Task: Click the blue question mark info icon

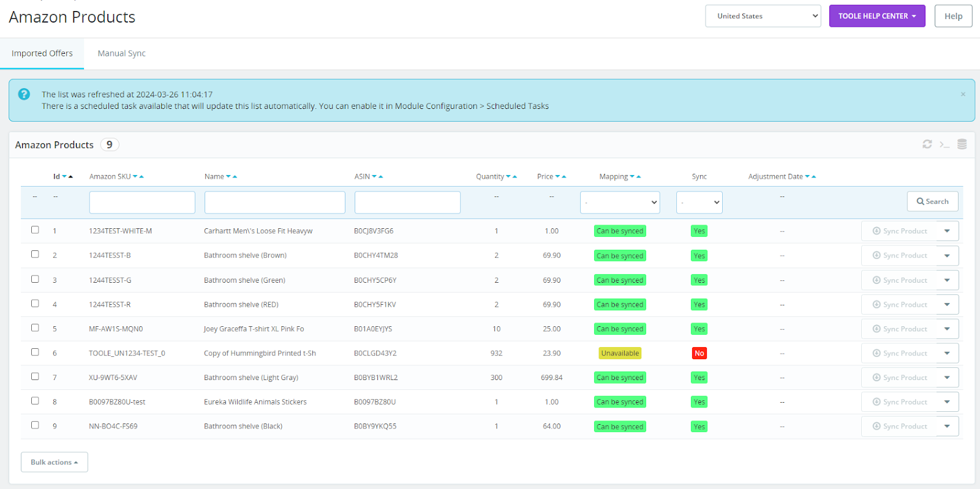Action: (x=24, y=94)
